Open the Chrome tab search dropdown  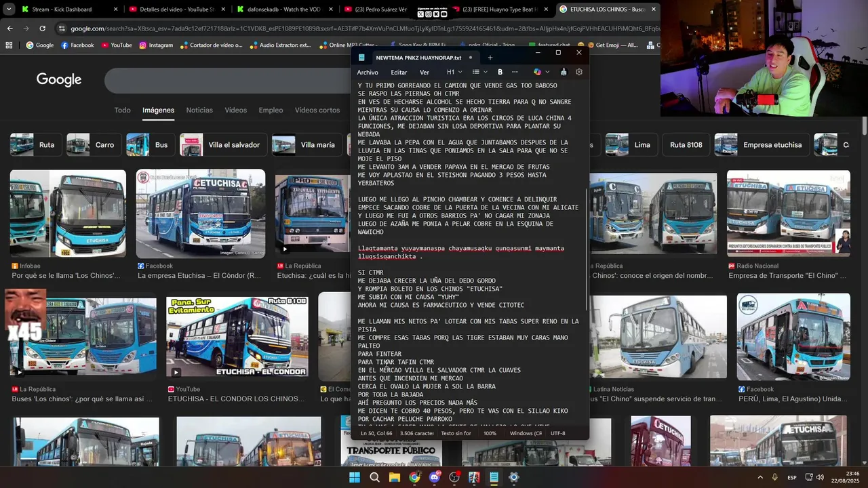(x=9, y=9)
